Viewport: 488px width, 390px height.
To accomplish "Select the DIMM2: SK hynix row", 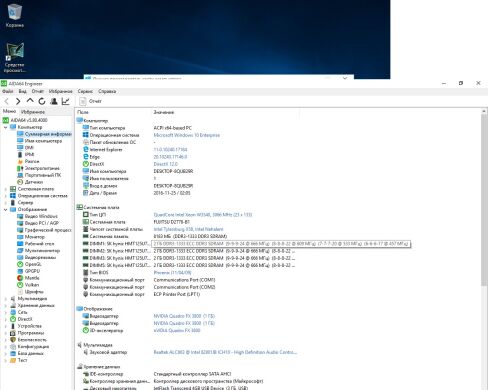I will click(189, 251).
